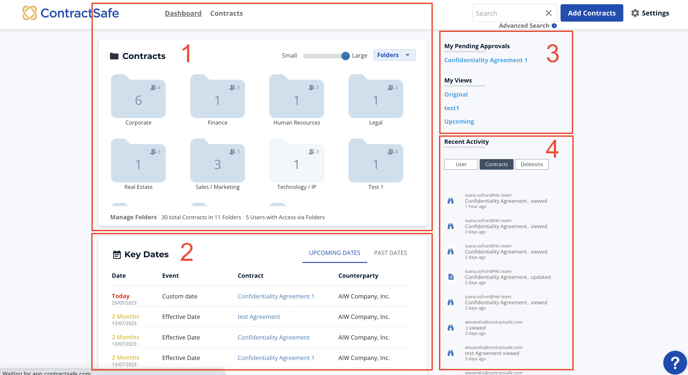Click the folder size slider handle

pyautogui.click(x=345, y=56)
